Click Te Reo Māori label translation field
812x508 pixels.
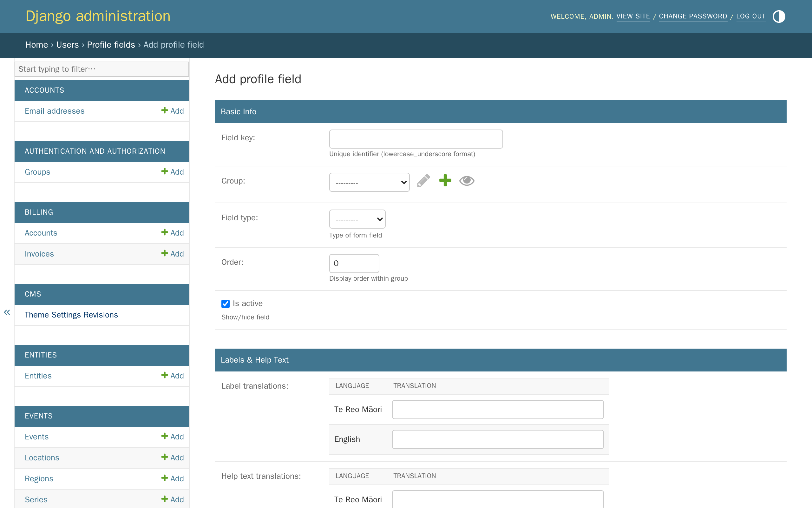[x=498, y=409]
